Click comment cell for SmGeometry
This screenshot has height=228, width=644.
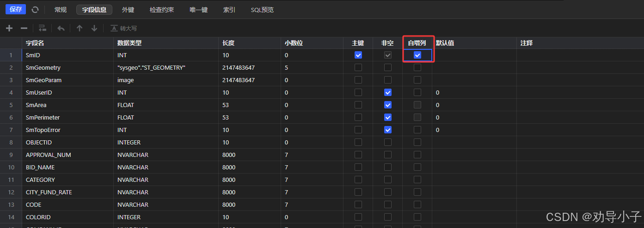pos(580,67)
